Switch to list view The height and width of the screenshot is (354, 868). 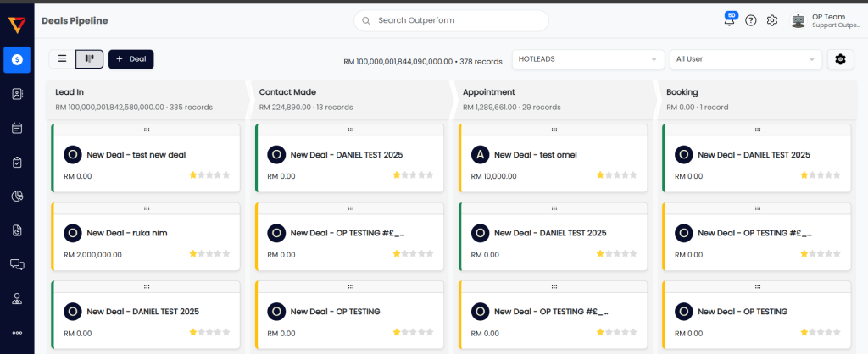tap(62, 58)
